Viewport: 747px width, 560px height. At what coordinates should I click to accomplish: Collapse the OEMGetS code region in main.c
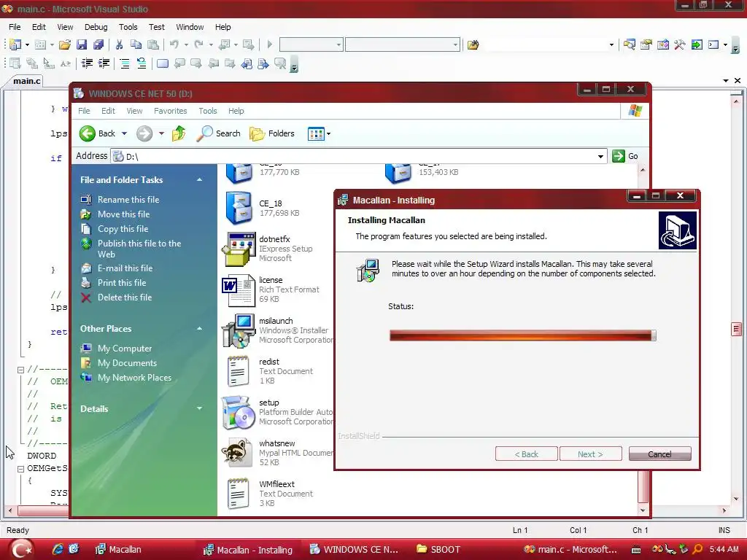tap(20, 469)
